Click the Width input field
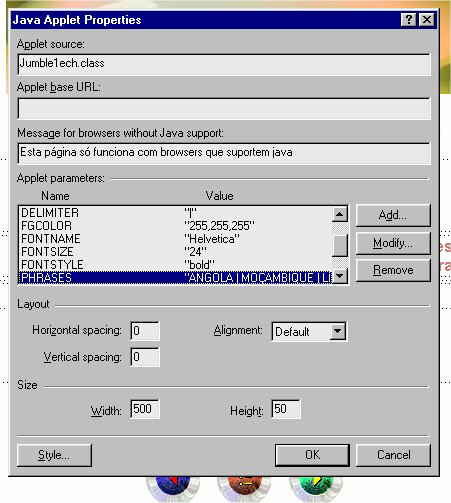This screenshot has height=503, width=451. 145,409
